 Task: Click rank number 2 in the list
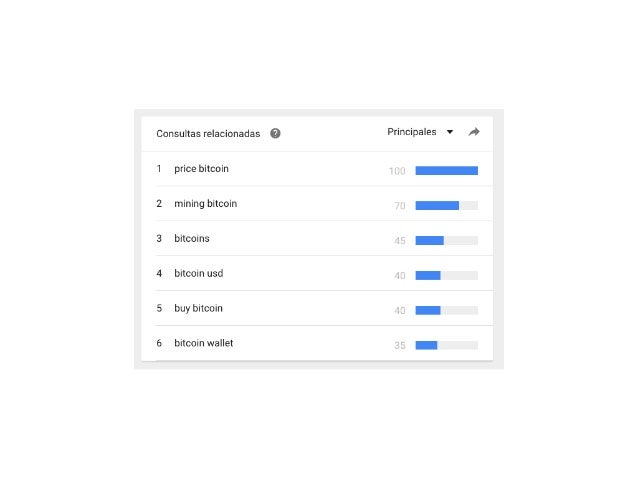(x=159, y=204)
